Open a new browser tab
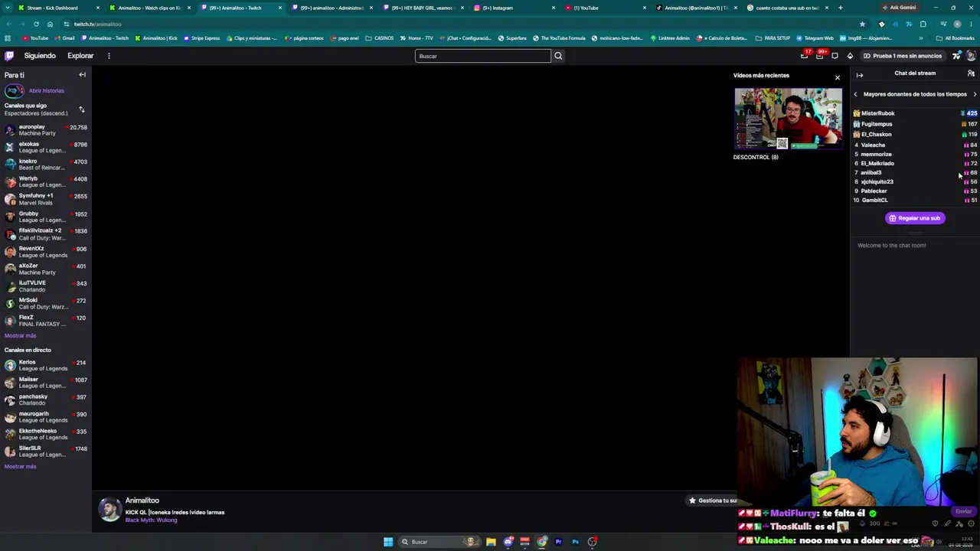Screen dimensions: 980x551 840,8
